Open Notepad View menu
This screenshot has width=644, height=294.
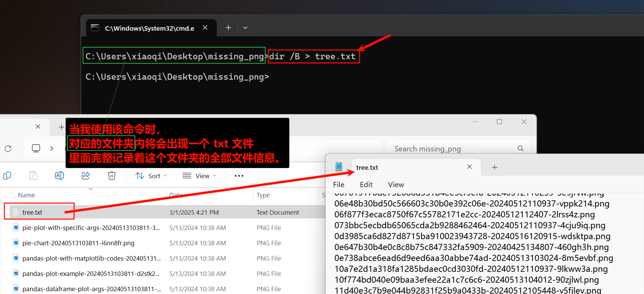click(x=396, y=184)
